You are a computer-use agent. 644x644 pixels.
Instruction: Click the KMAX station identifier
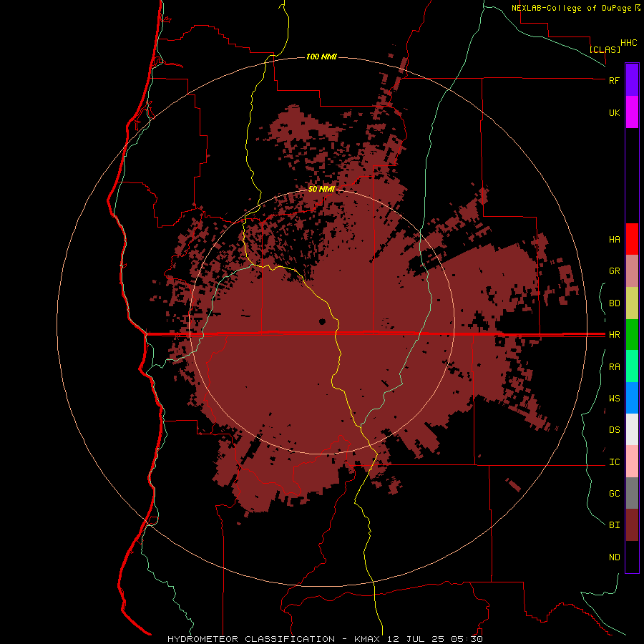click(367, 639)
